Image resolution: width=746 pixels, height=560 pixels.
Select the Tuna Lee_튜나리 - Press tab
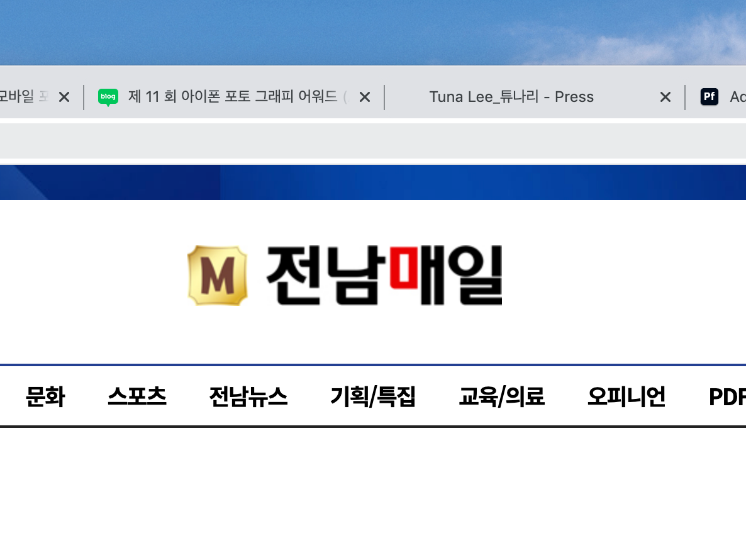535,97
